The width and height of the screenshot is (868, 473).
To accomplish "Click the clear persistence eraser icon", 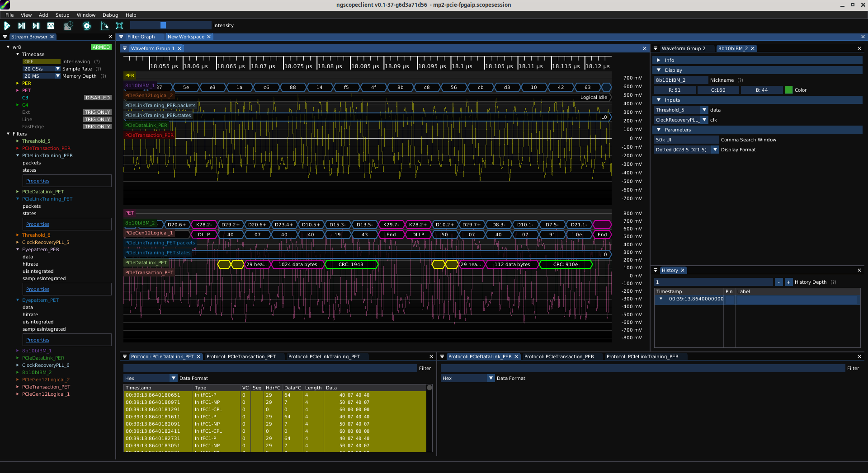I will click(104, 26).
